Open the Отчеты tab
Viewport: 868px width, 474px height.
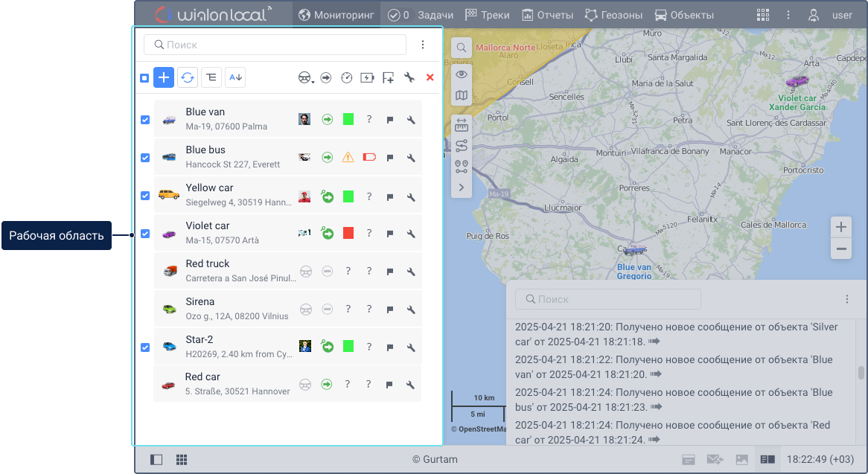[x=547, y=15]
